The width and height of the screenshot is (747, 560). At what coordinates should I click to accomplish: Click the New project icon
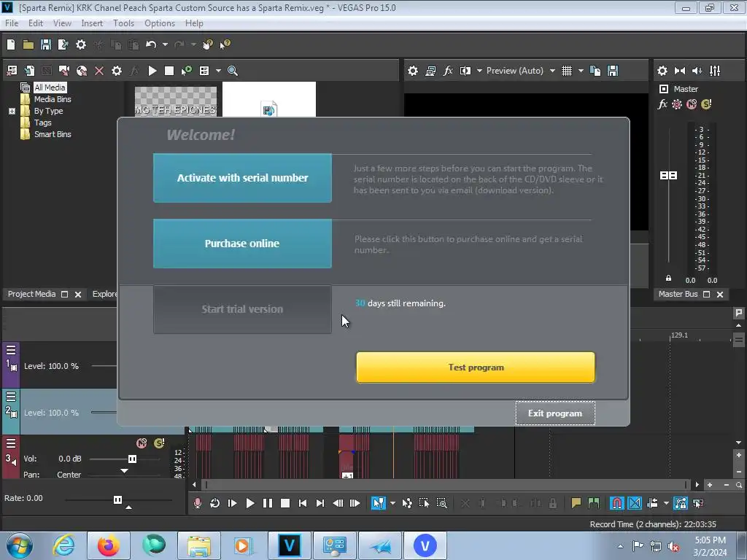[11, 44]
